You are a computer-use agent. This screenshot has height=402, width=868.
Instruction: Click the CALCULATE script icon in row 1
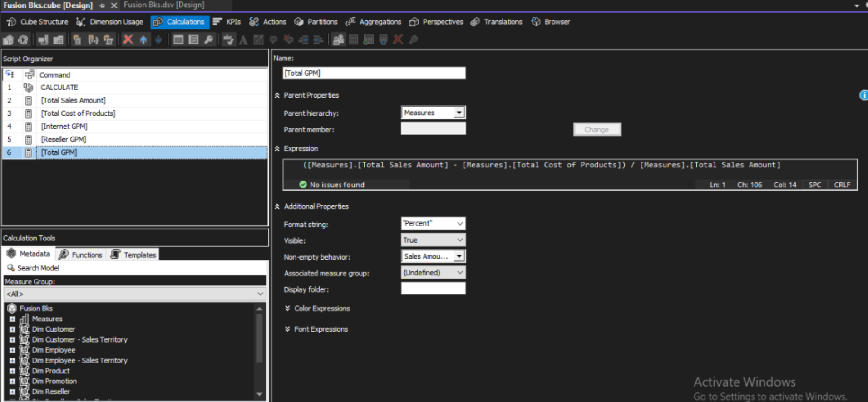29,88
